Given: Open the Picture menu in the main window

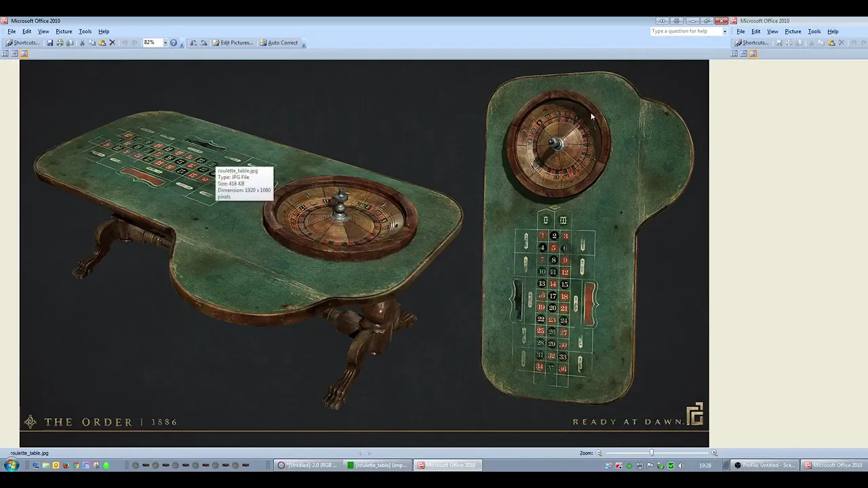Looking at the screenshot, I should point(64,31).
